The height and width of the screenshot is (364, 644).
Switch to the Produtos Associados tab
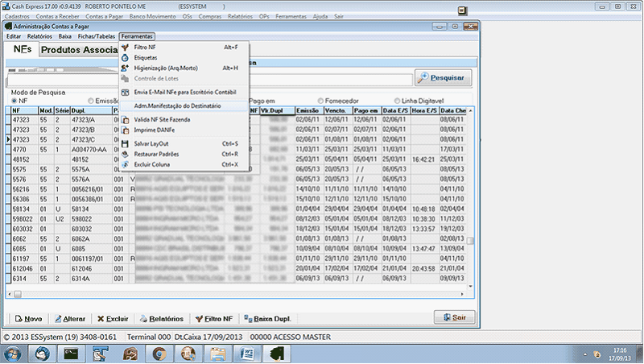79,50
